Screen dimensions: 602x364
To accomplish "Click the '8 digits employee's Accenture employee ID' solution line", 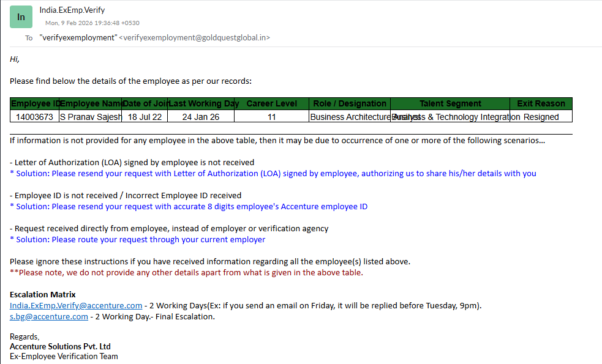I will coord(189,207).
